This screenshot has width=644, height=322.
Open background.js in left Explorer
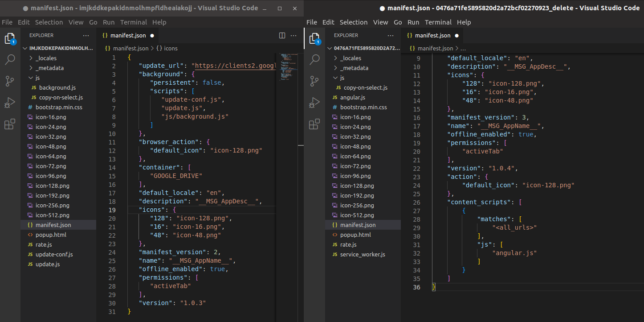[x=58, y=87]
